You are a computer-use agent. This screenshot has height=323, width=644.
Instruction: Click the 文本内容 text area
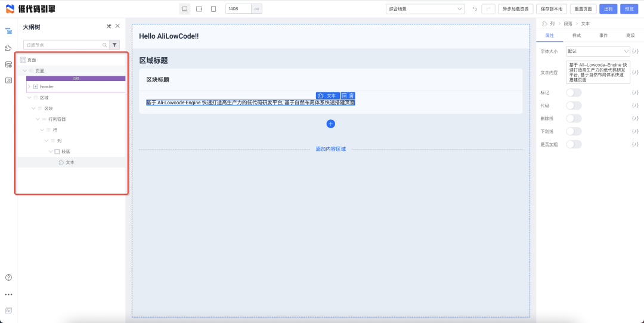pos(597,72)
